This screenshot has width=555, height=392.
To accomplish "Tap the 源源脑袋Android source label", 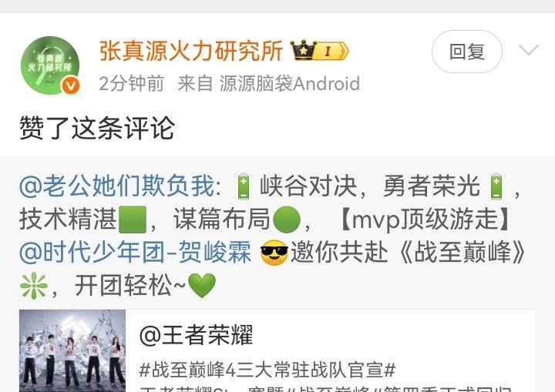I will click(290, 84).
